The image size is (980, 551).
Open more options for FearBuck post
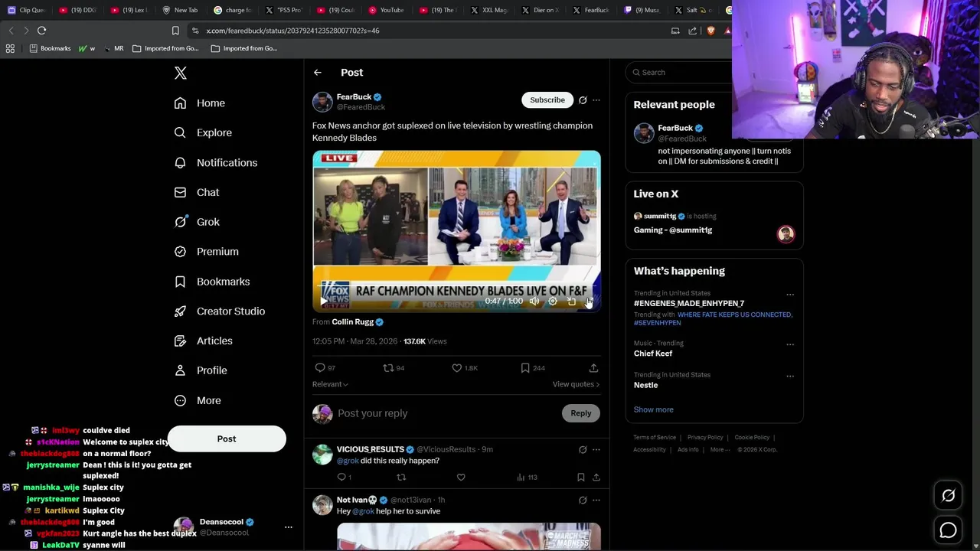pyautogui.click(x=596, y=100)
